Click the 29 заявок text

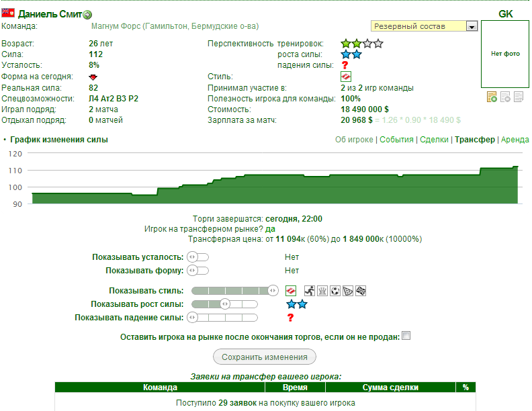click(x=238, y=403)
